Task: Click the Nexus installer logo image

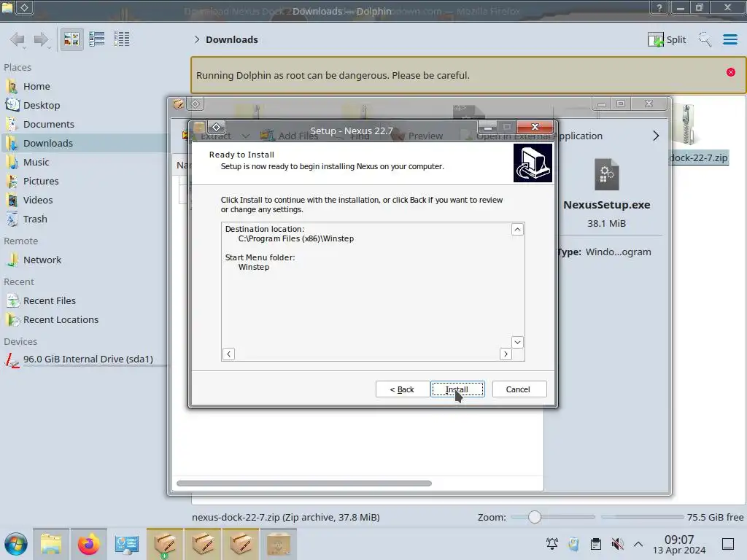Action: pyautogui.click(x=533, y=163)
